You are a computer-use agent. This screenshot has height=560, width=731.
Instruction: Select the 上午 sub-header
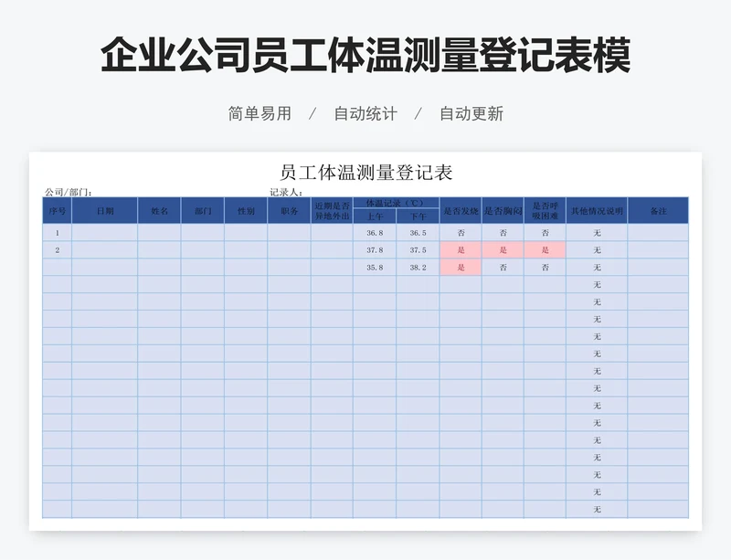tap(375, 217)
